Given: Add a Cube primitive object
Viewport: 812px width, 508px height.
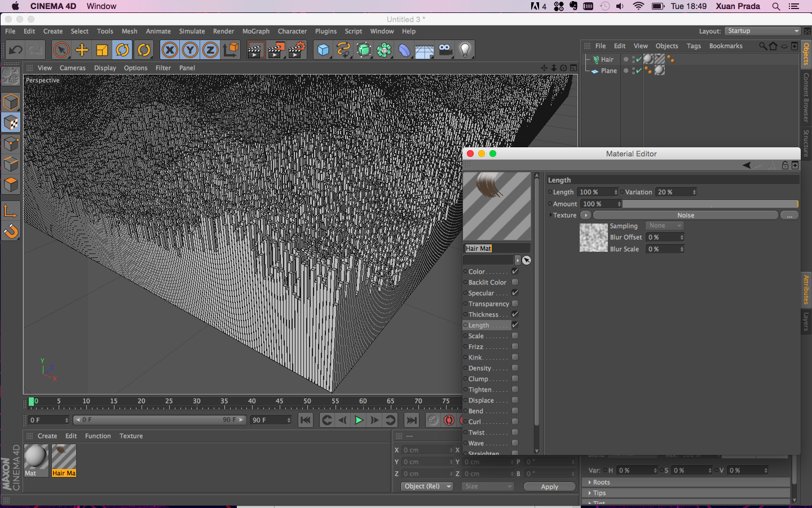Looking at the screenshot, I should click(323, 50).
